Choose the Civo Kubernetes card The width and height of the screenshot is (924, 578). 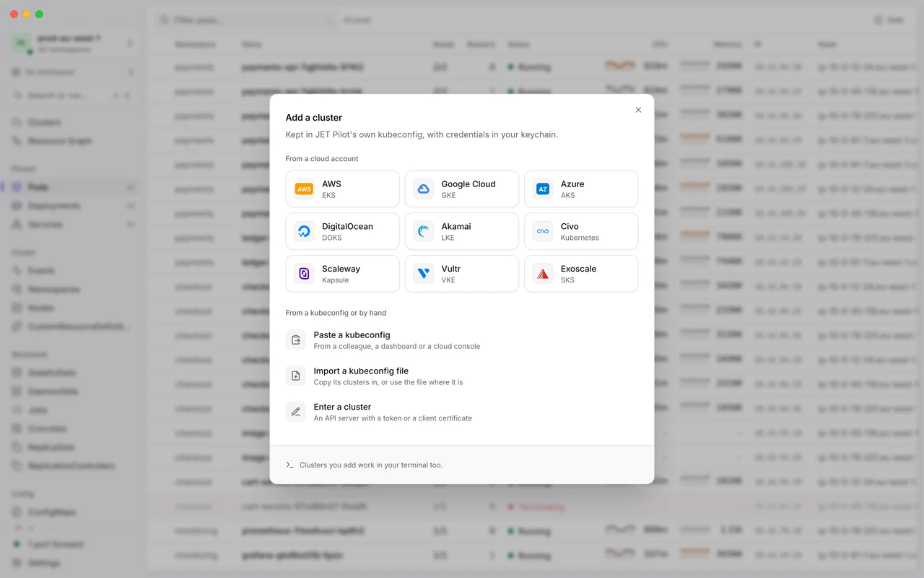point(581,231)
